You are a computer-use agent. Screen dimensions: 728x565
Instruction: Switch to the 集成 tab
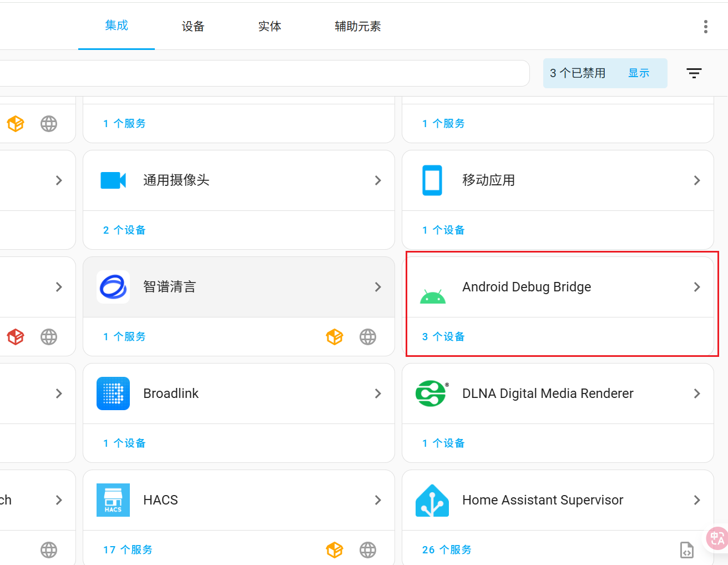tap(117, 26)
